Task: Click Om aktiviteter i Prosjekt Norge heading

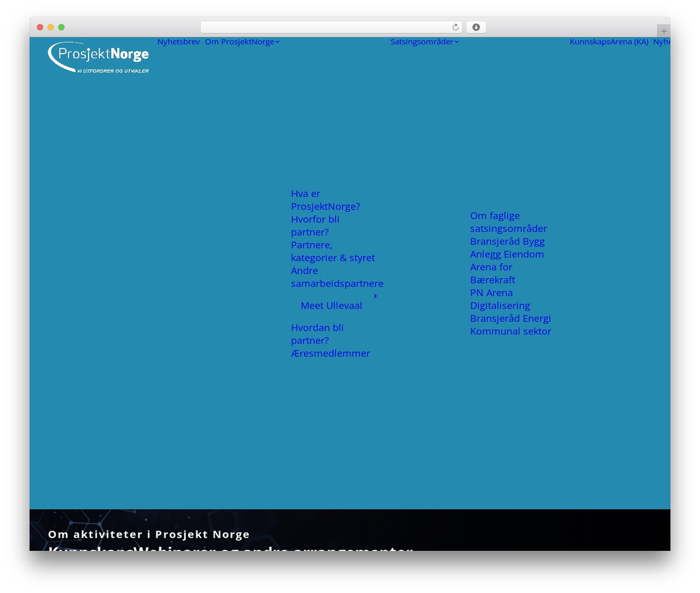Action: pyautogui.click(x=149, y=534)
